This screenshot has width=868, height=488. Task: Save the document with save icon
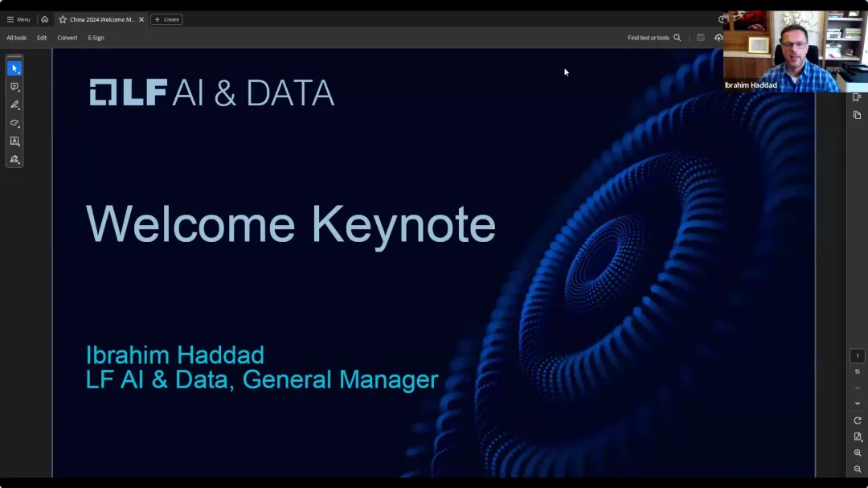click(700, 38)
